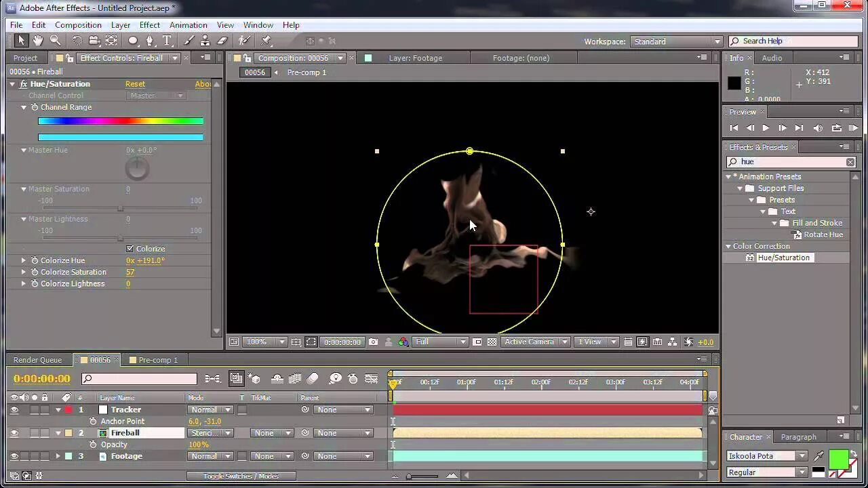
Task: Switch to the Project tab
Action: [26, 58]
